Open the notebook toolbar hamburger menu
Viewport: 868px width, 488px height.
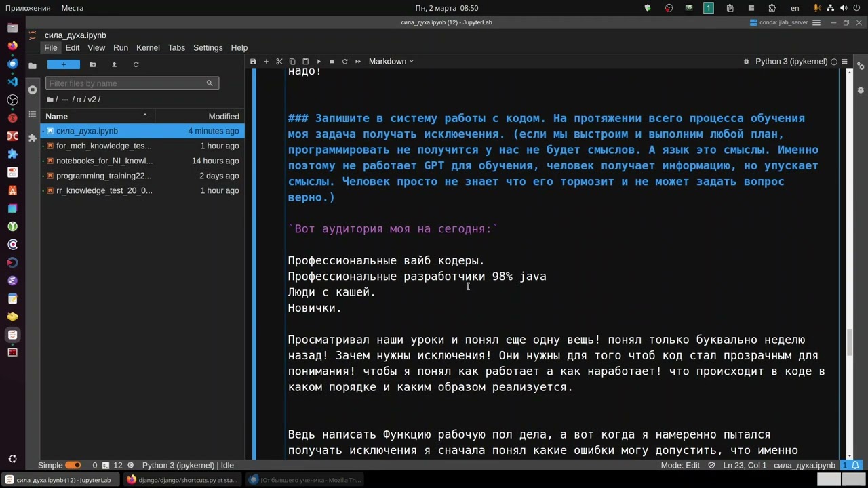pos(844,61)
